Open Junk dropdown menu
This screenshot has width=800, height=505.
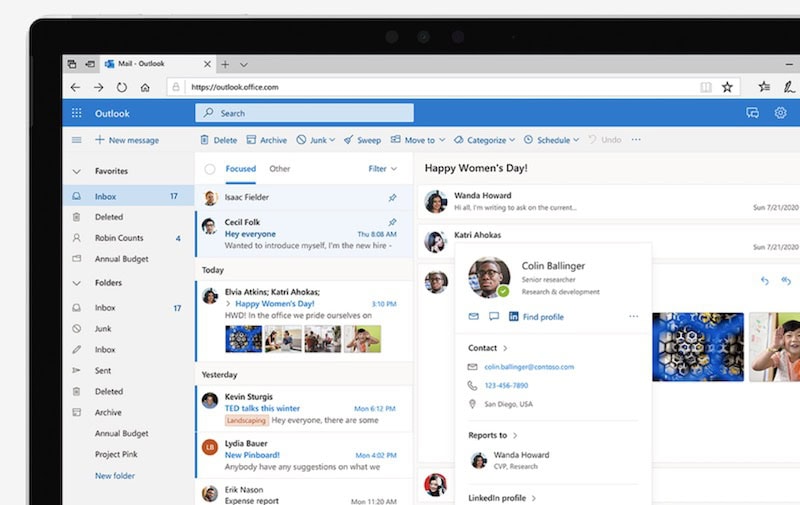click(x=316, y=140)
